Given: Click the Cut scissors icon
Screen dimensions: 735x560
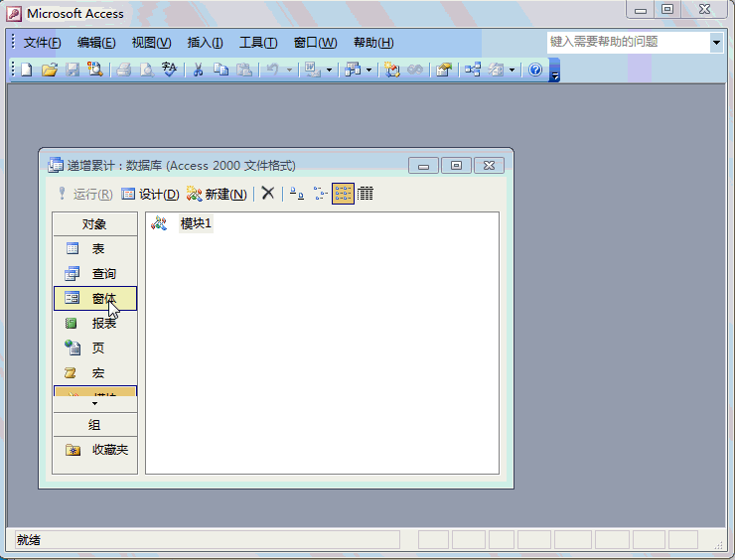Looking at the screenshot, I should point(198,70).
